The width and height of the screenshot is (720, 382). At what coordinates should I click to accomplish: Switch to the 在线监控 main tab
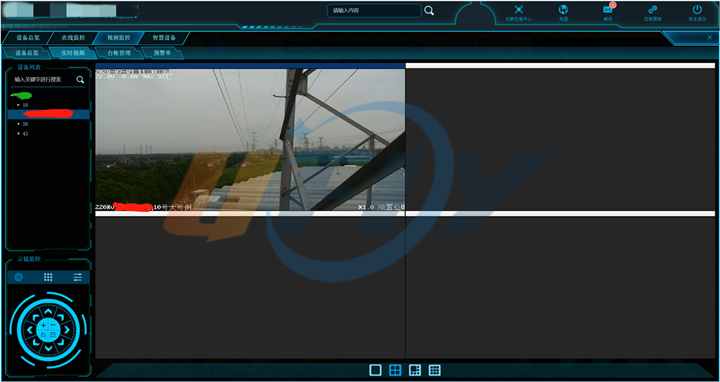coord(73,38)
